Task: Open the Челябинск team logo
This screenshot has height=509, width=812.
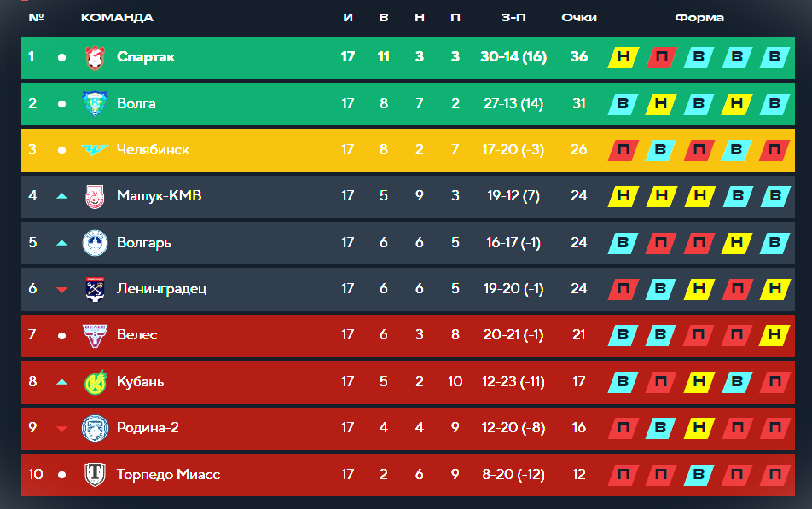Action: tap(94, 150)
